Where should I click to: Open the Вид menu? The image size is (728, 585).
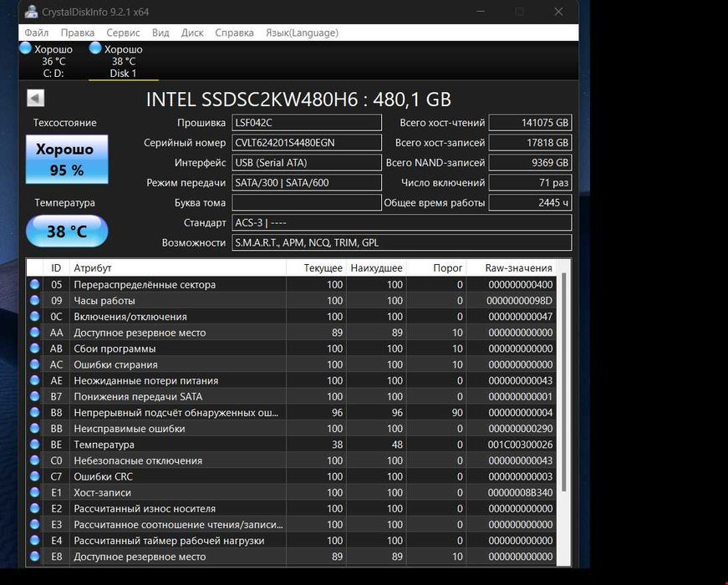coord(160,33)
